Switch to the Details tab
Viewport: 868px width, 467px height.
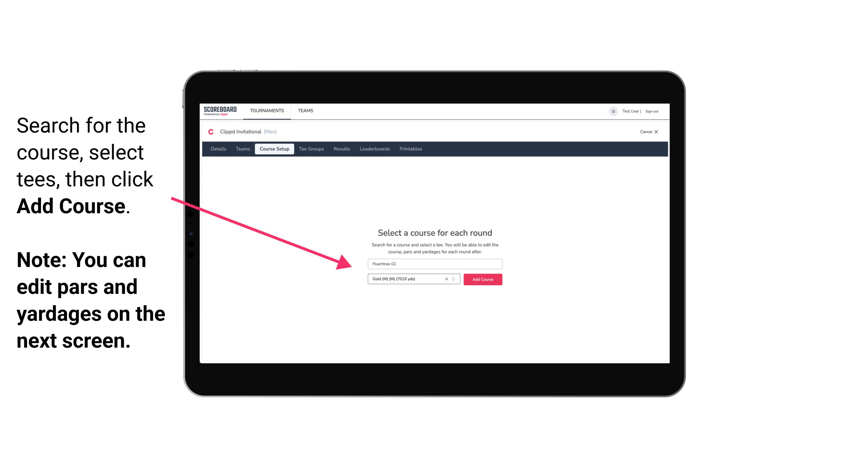pos(217,149)
